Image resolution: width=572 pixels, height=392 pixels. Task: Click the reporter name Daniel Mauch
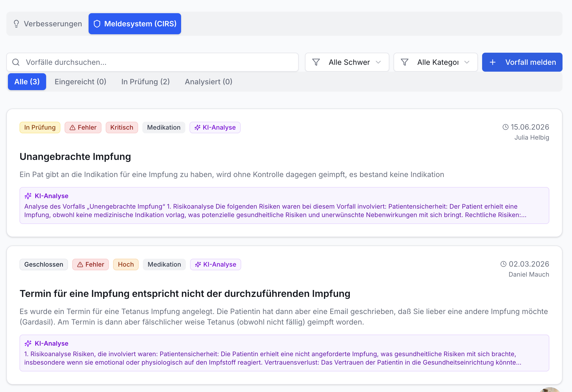coord(529,275)
